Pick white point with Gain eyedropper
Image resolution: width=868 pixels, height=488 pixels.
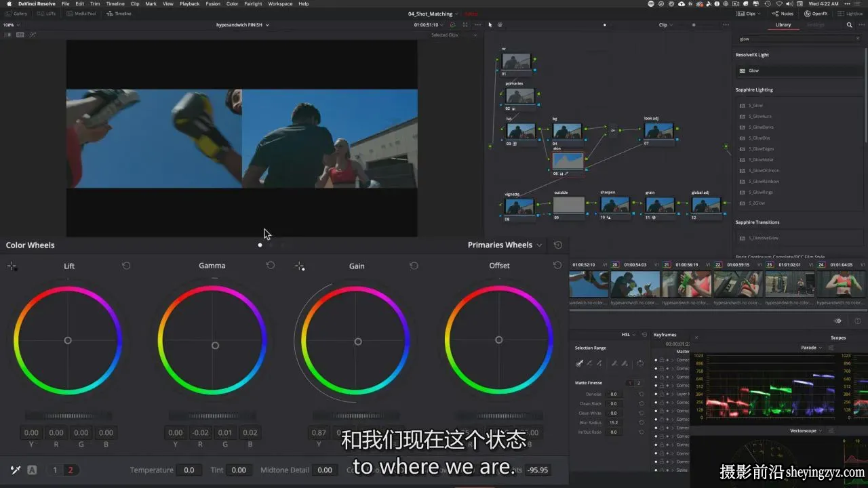pyautogui.click(x=300, y=266)
